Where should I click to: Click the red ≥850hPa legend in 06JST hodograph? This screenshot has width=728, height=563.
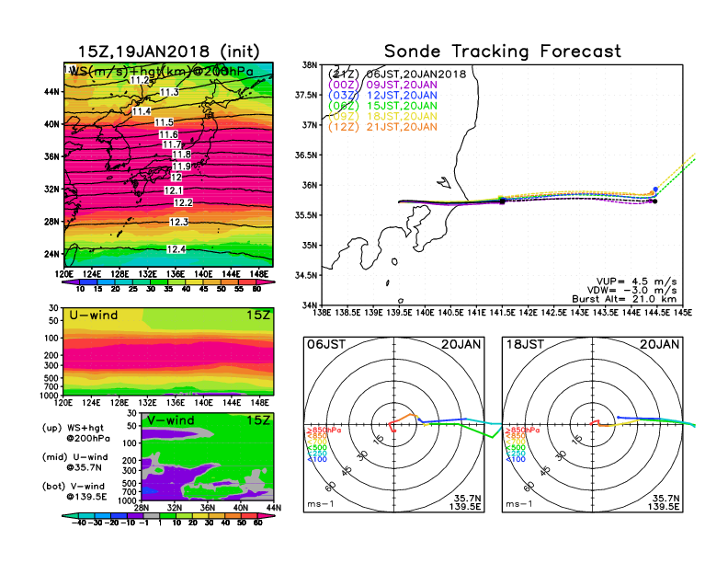click(x=318, y=431)
